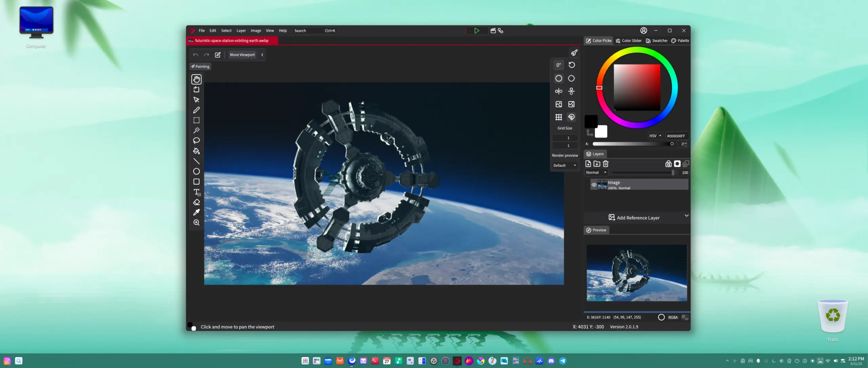Toggle the dashed circle viewport option
This screenshot has height=368, width=868.
pos(571,78)
